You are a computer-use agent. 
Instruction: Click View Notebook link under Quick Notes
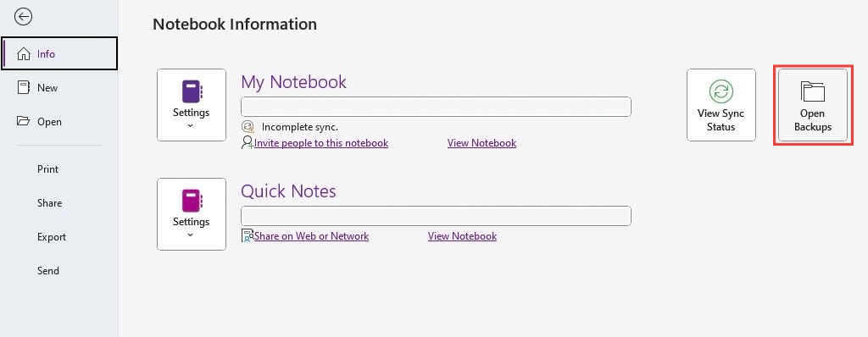pos(462,236)
